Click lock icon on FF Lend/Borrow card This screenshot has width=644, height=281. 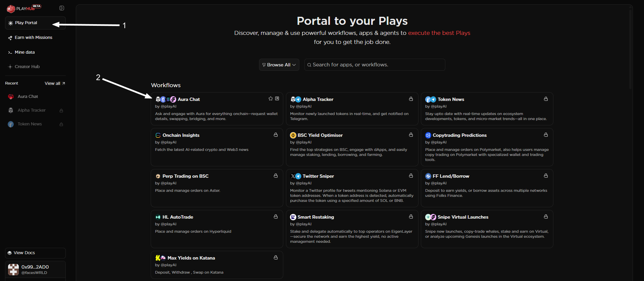tap(546, 176)
